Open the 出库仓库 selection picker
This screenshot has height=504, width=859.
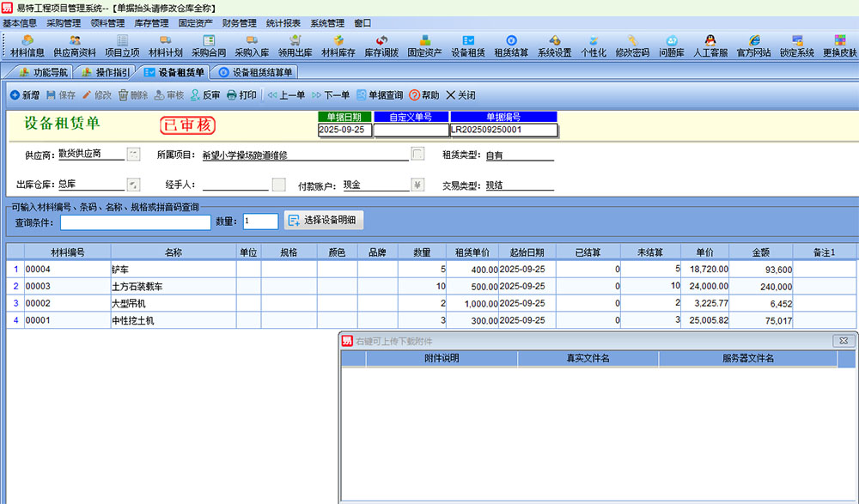click(133, 185)
